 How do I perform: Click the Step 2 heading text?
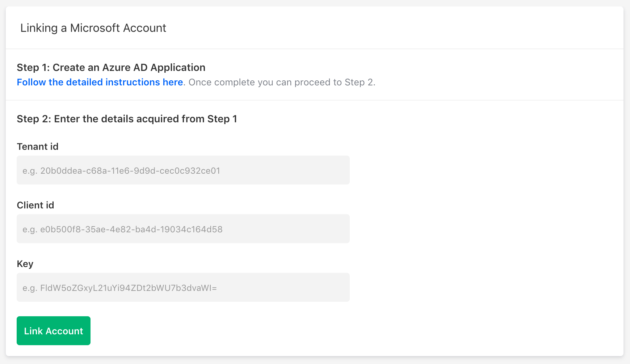[x=127, y=119]
